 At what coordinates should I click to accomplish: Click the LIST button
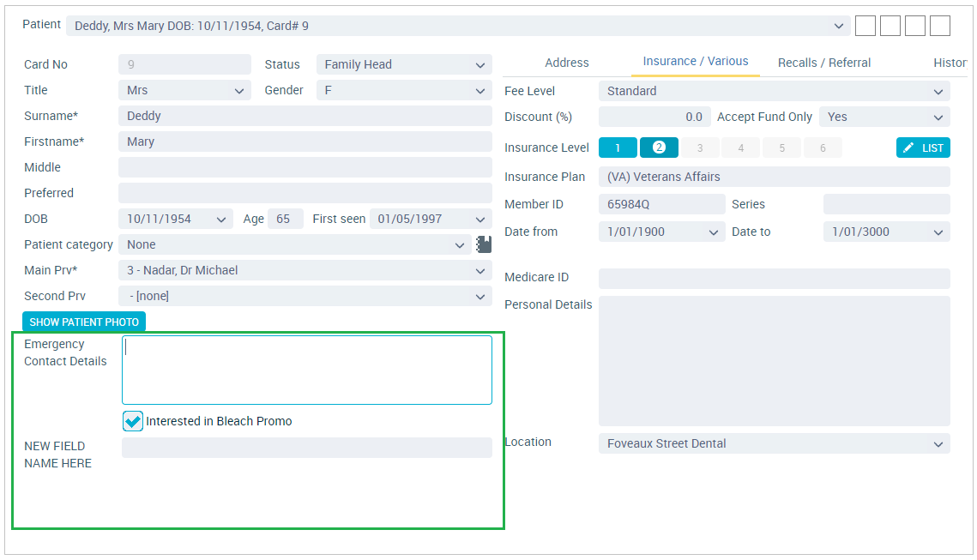(x=923, y=148)
